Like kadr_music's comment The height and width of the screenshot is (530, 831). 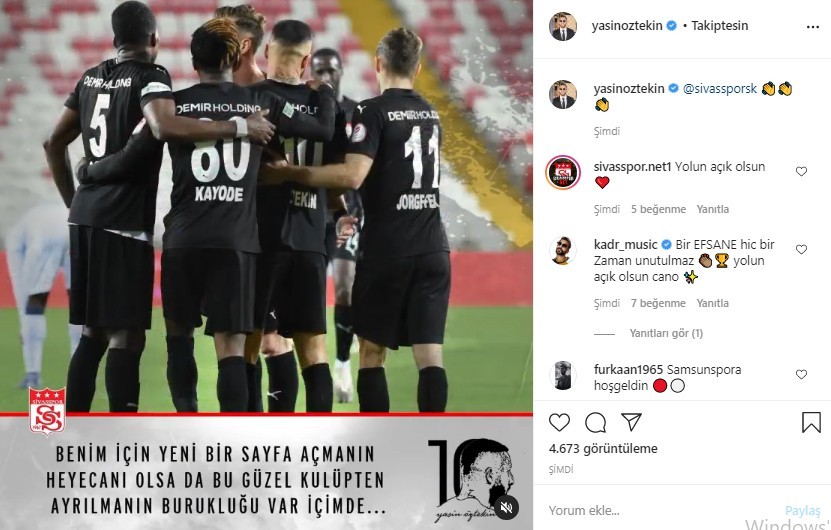(801, 249)
